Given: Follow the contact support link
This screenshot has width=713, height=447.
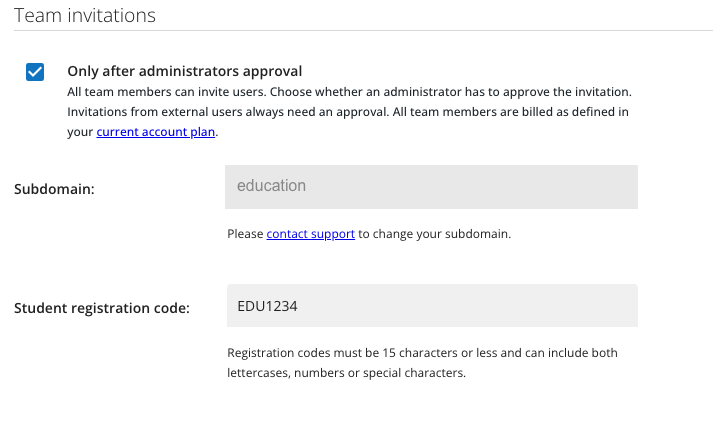Looking at the screenshot, I should click(310, 234).
